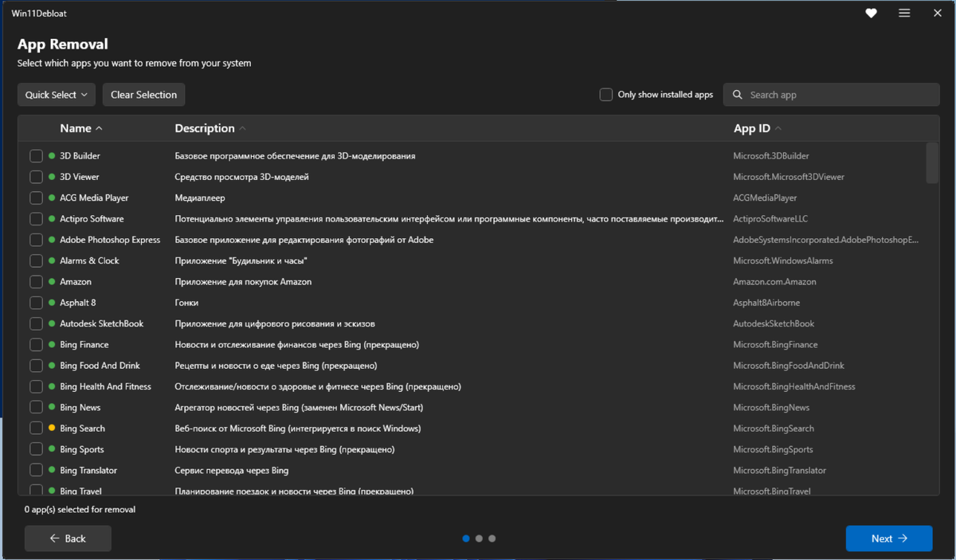Click the Гонки description text
Viewport: 956px width, 560px height.
point(186,303)
